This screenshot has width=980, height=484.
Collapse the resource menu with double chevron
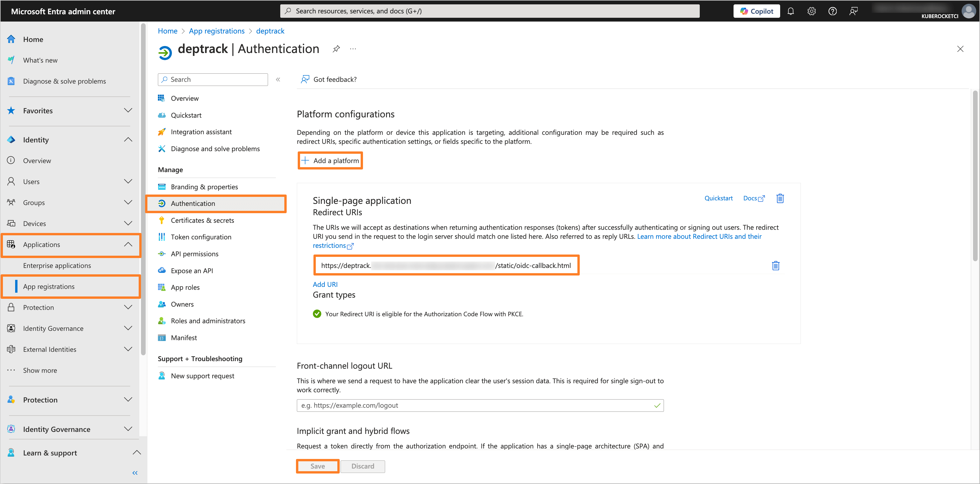point(278,80)
